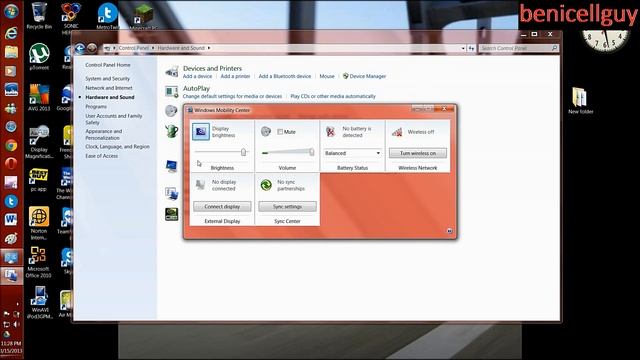Viewport: 640px width, 360px height.
Task: Open the address bar history dropdown arrow
Action: tap(463, 48)
